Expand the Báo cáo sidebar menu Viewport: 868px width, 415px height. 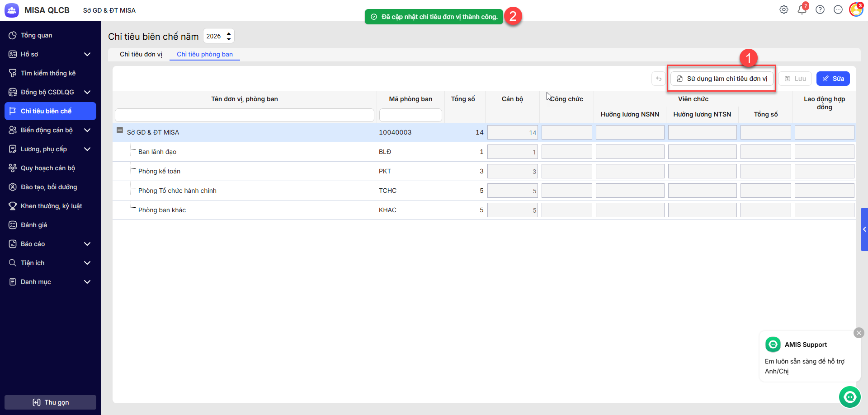87,244
